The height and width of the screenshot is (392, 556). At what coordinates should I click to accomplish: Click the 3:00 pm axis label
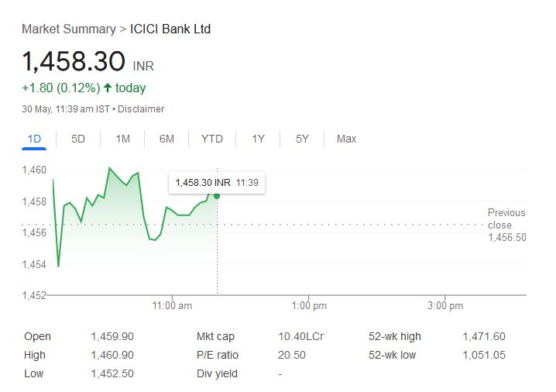[445, 306]
